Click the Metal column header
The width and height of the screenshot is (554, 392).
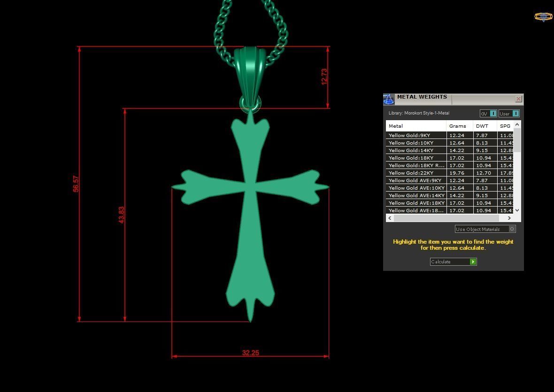(416, 126)
